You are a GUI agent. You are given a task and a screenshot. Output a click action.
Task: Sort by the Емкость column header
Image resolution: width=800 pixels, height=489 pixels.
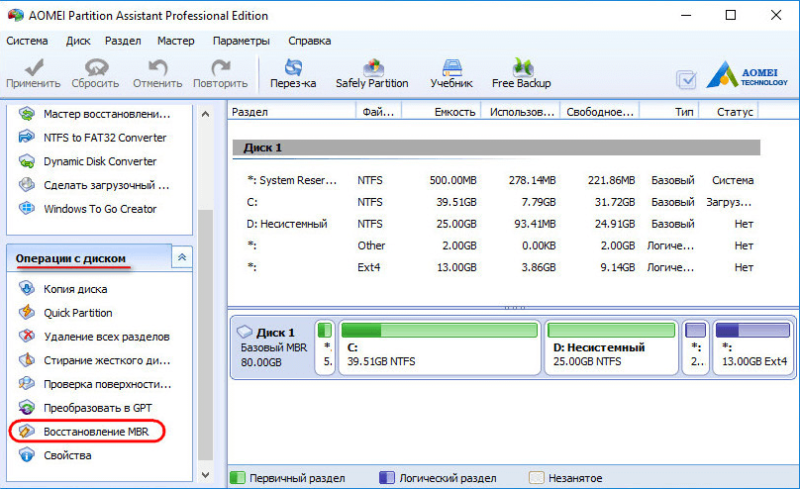(x=442, y=112)
